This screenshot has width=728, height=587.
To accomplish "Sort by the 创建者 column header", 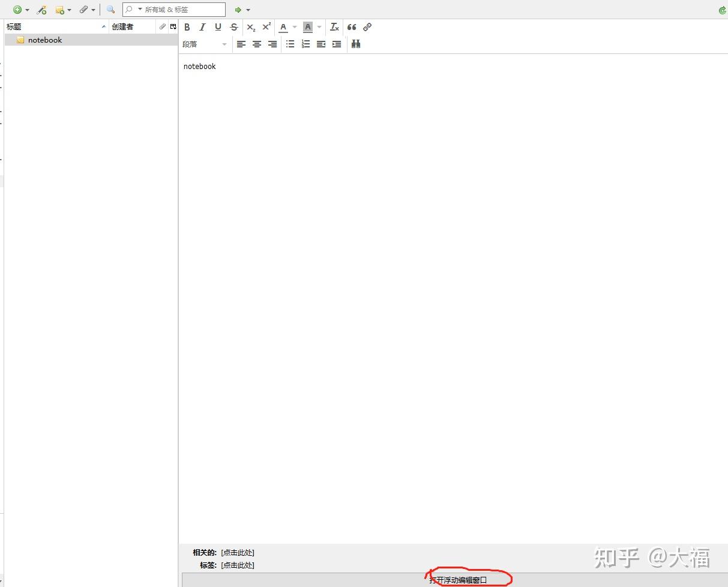I will click(x=133, y=26).
